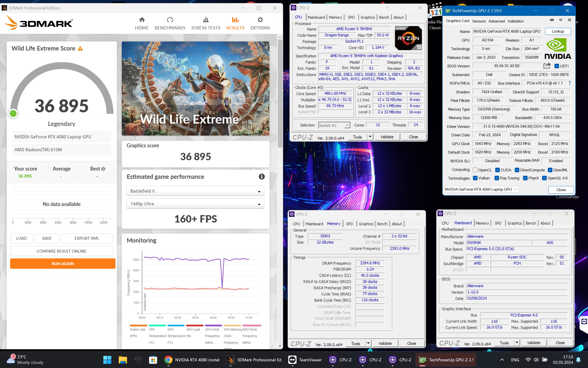Click the estimated game performance info icon

pyautogui.click(x=261, y=176)
